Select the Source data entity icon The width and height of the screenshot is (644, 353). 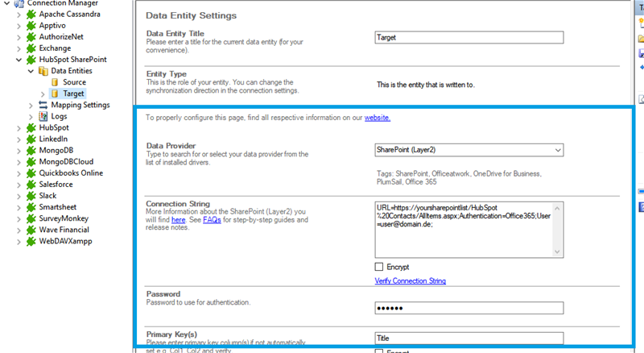point(55,82)
